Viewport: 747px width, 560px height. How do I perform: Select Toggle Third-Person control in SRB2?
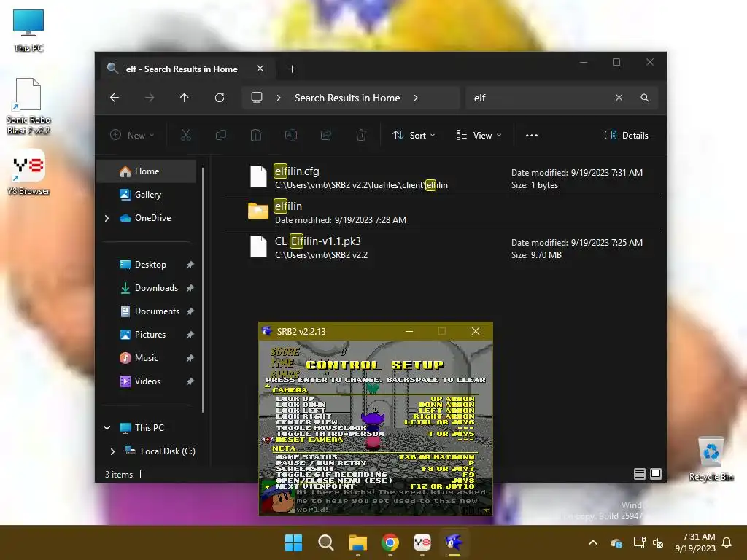point(376,434)
